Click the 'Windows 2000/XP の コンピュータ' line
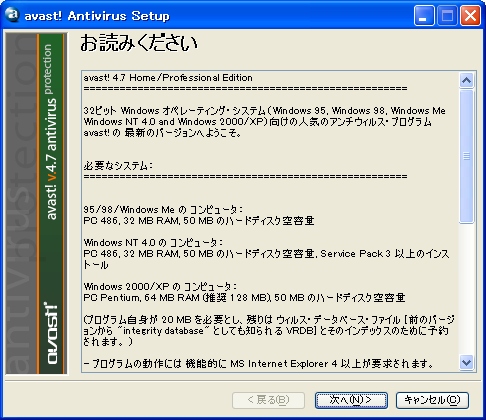486x420 pixels. coord(160,286)
